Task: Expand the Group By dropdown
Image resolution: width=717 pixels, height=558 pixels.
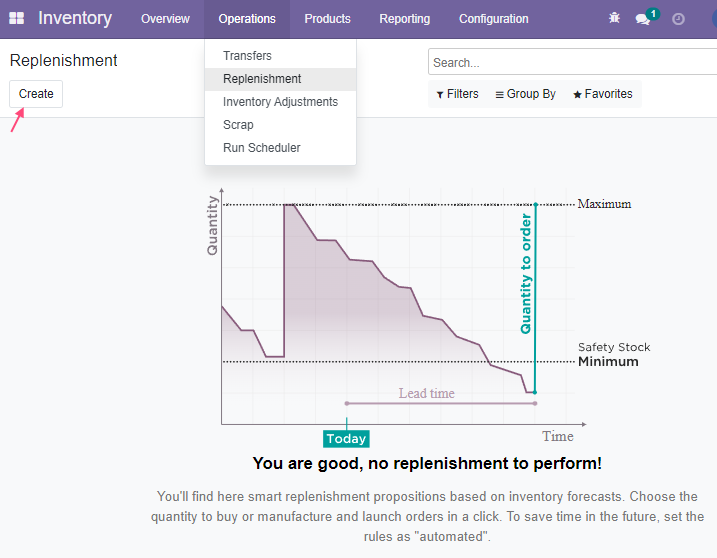Action: click(x=525, y=94)
